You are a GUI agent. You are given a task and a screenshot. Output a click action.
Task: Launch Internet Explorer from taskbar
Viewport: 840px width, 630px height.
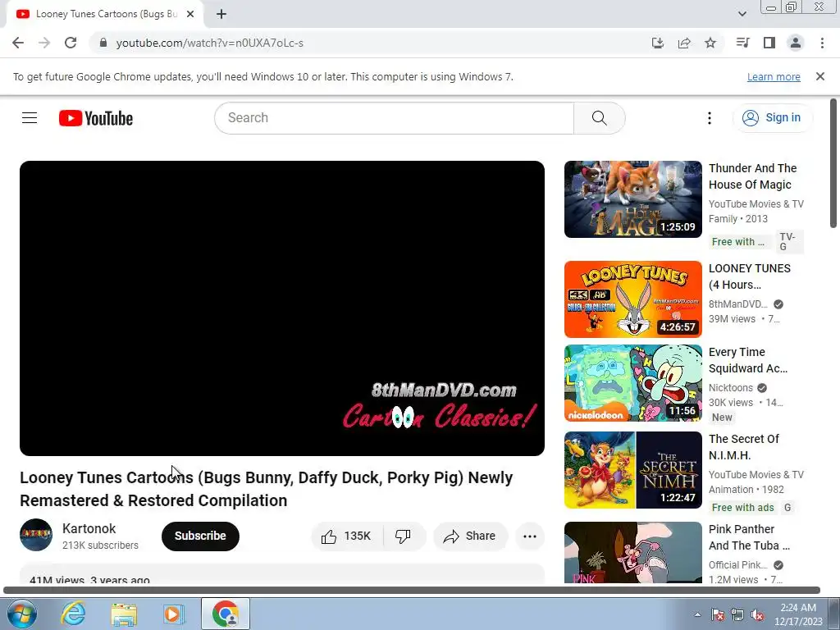click(73, 614)
